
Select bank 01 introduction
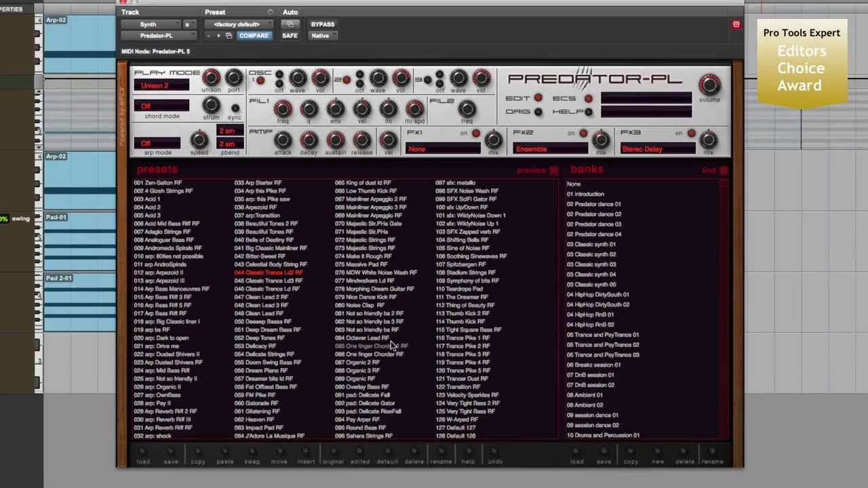coord(585,194)
